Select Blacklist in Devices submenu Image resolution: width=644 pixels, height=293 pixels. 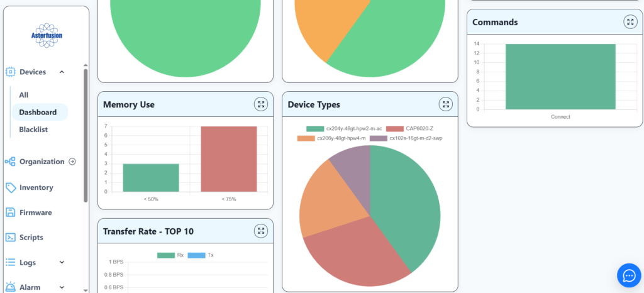(x=33, y=130)
